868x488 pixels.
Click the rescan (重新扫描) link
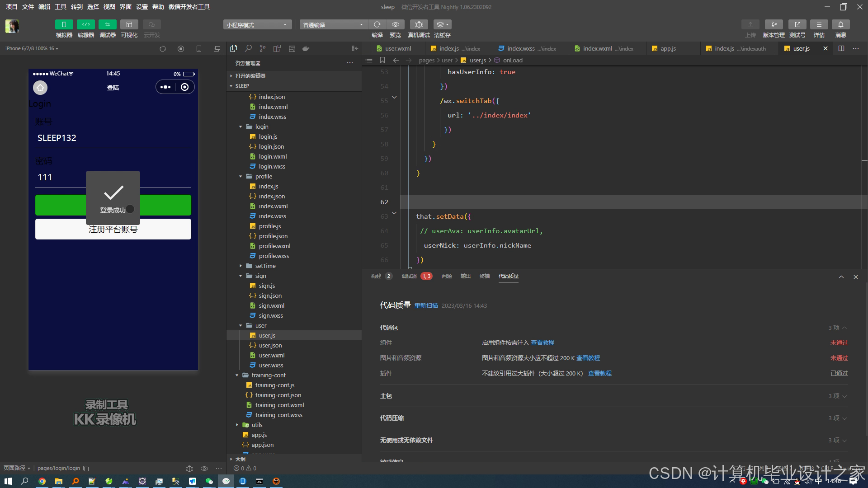coord(426,306)
